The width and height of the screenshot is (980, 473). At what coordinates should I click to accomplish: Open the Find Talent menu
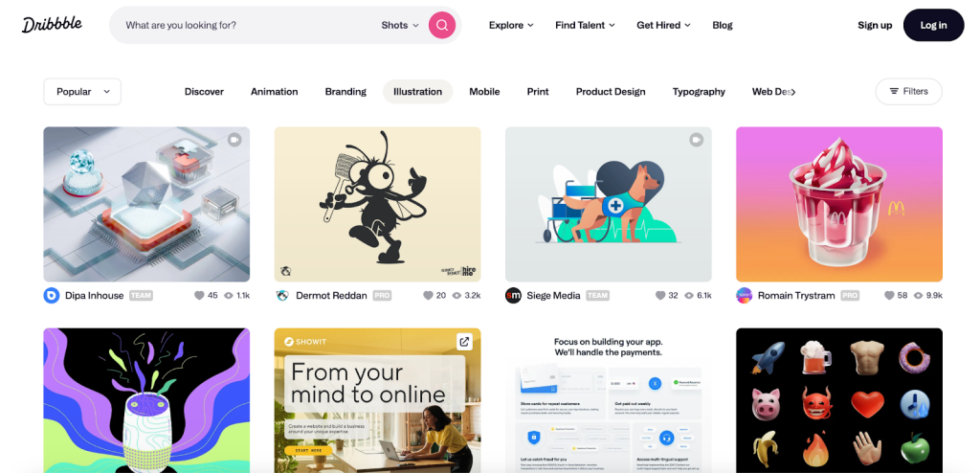(x=585, y=25)
